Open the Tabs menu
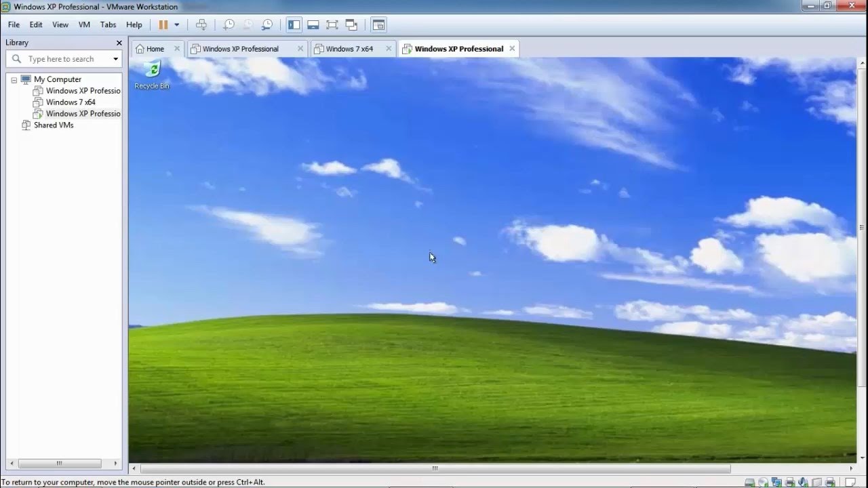Screen dimensions: 868x488 click(108, 24)
